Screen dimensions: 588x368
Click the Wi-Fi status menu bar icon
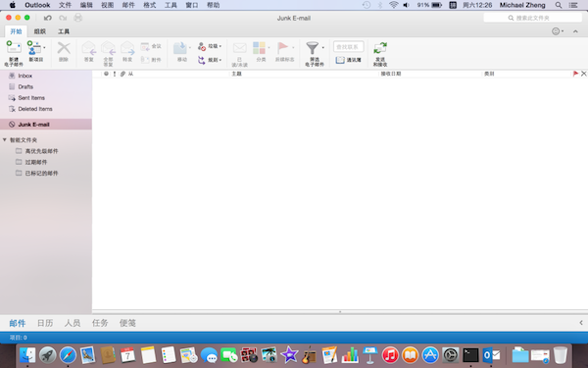point(393,5)
